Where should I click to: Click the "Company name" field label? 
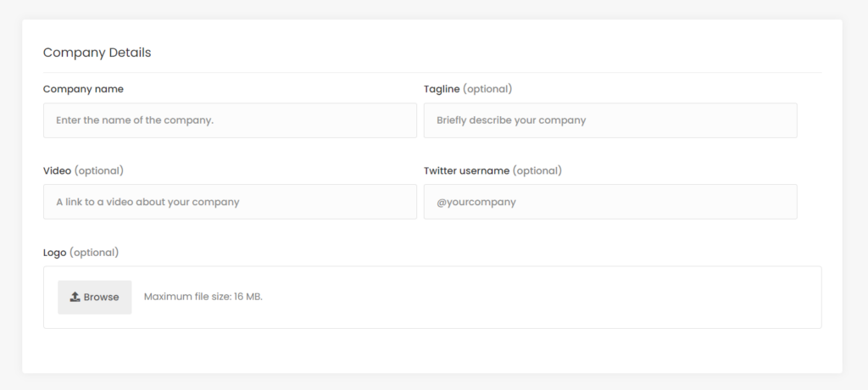[x=83, y=89]
